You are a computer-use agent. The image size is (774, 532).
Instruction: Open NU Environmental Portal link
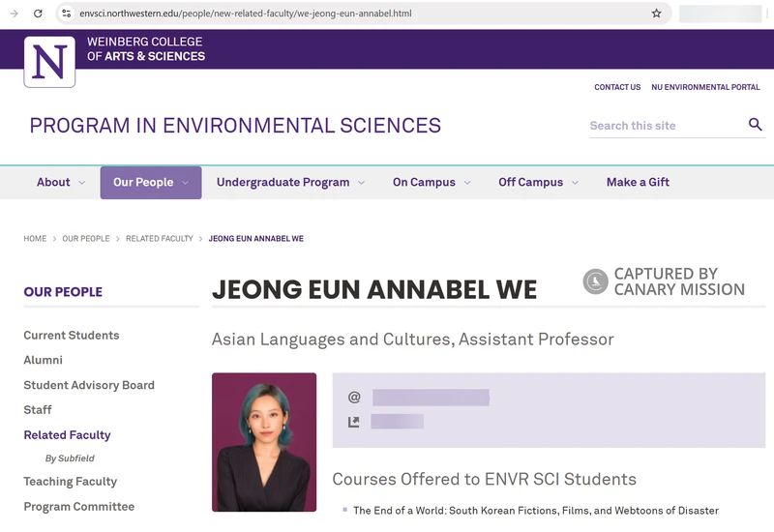coord(705,87)
